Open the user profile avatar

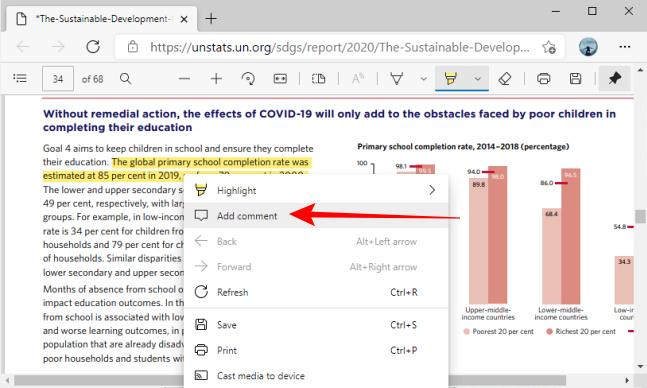point(588,47)
